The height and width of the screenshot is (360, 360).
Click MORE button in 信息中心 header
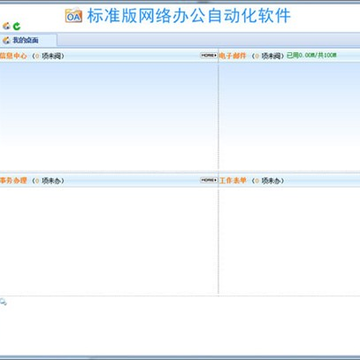209,55
